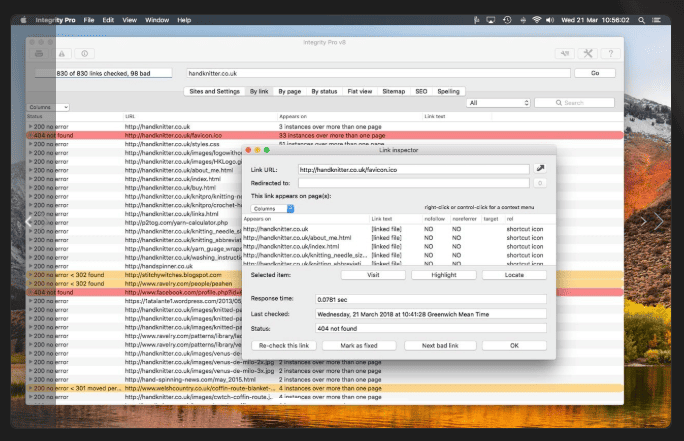Viewport: 684px width, 441px height.
Task: Click the Redirected to field
Action: point(414,183)
